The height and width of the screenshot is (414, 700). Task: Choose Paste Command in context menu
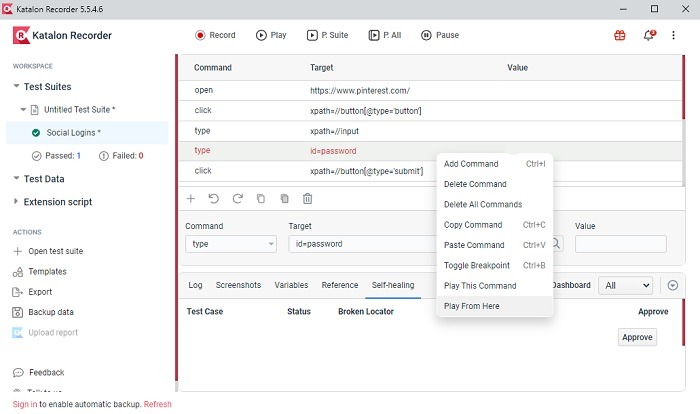pyautogui.click(x=494, y=245)
